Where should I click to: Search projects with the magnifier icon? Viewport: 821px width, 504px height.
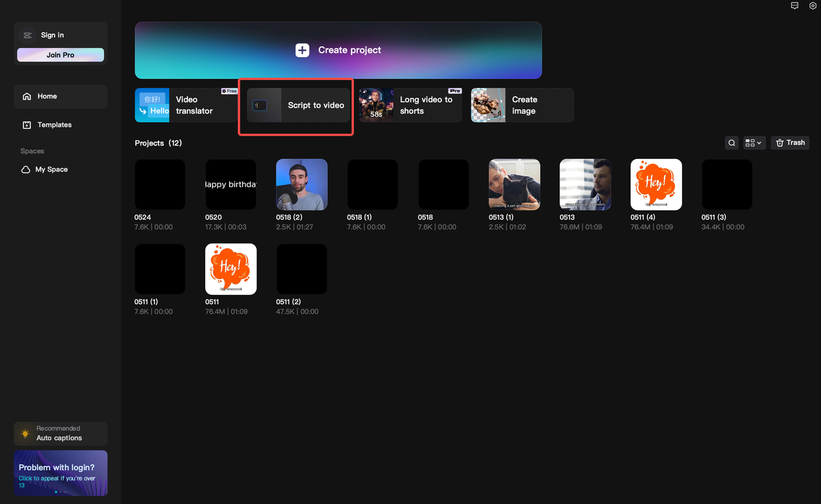[x=732, y=143]
